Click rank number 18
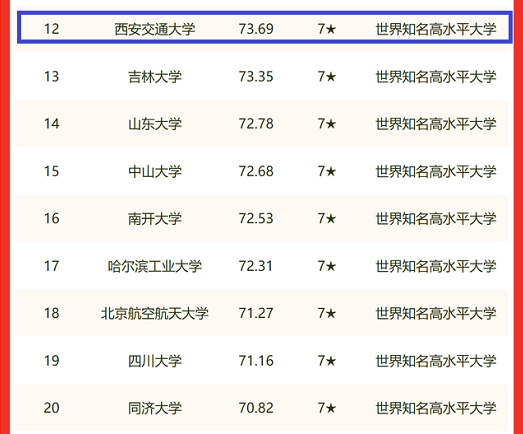The width and height of the screenshot is (523, 434). [x=52, y=313]
